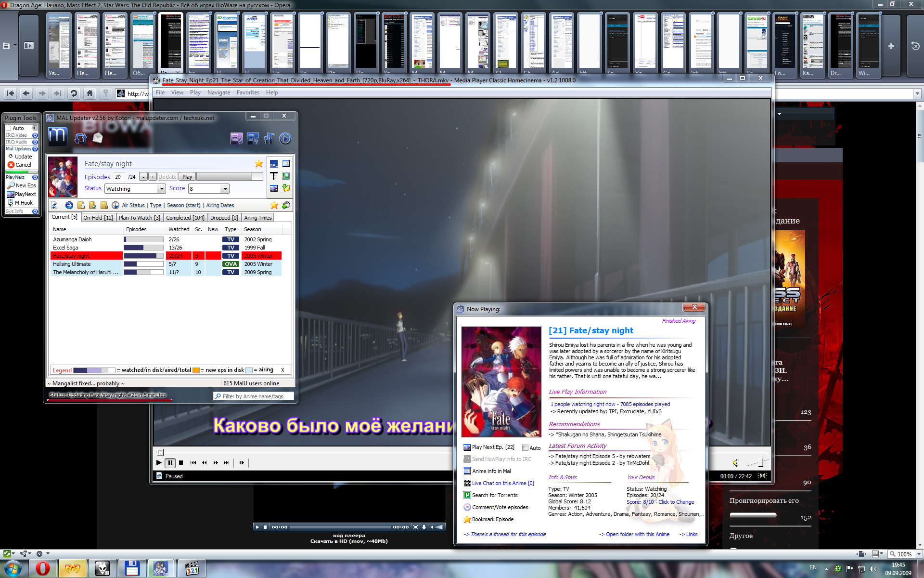The height and width of the screenshot is (578, 924).
Task: Click Search for Torrents in Now Playing
Action: (490, 495)
